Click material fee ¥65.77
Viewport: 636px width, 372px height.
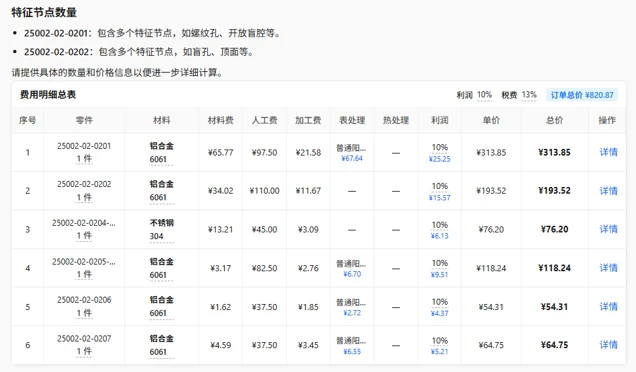pyautogui.click(x=221, y=153)
